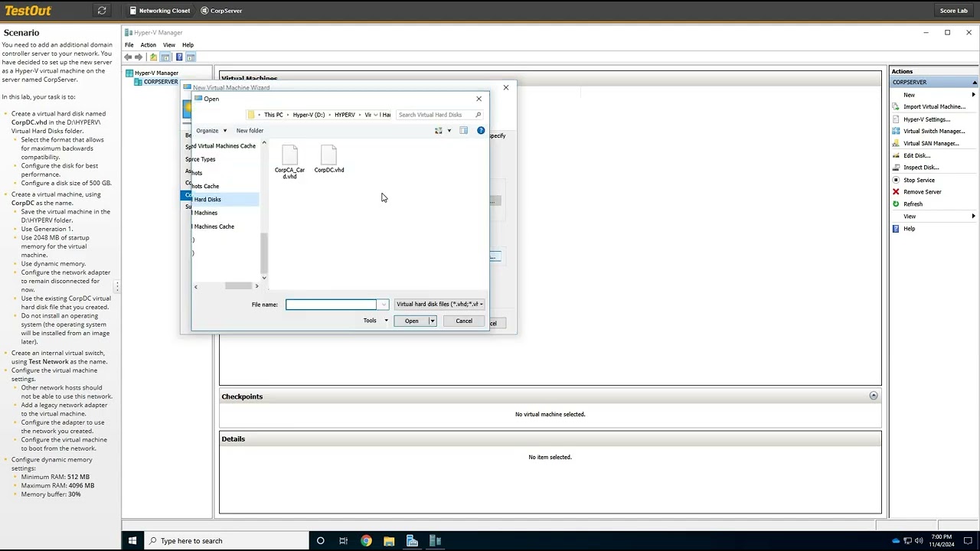Click the blue help icon in Open dialog

[481, 131]
